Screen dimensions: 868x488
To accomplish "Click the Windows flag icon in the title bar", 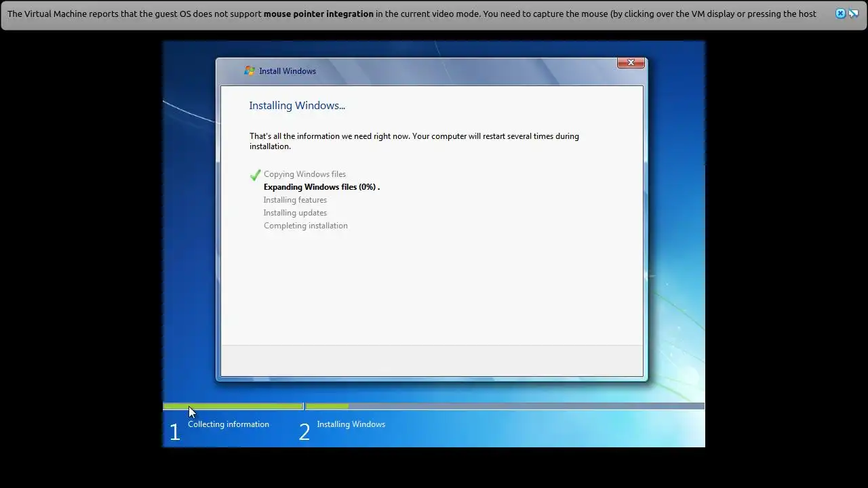I will tap(250, 70).
